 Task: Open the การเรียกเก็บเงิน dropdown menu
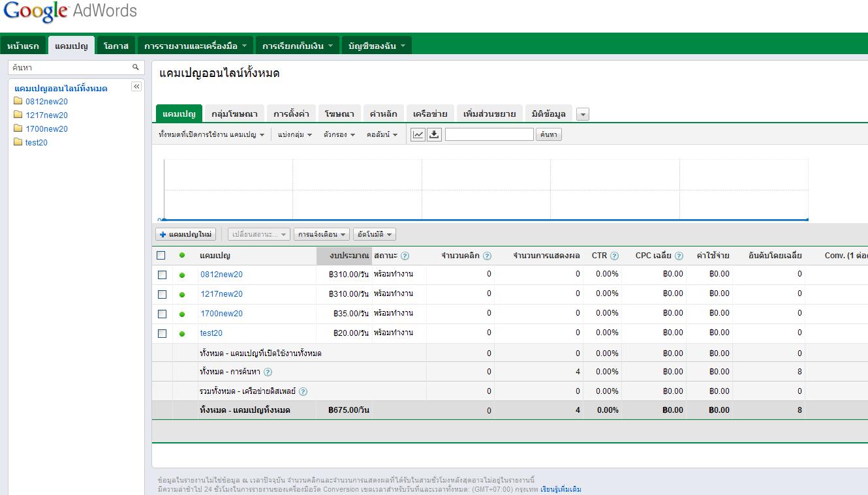[x=297, y=46]
